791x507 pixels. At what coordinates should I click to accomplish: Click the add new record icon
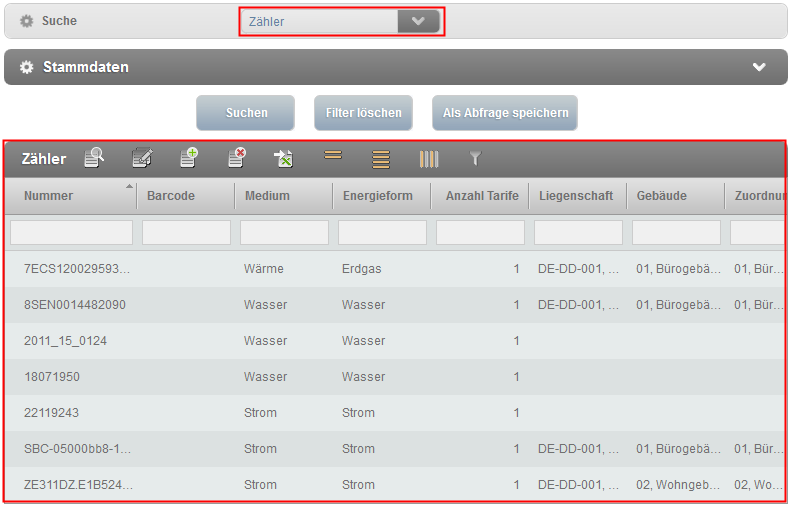coord(189,158)
